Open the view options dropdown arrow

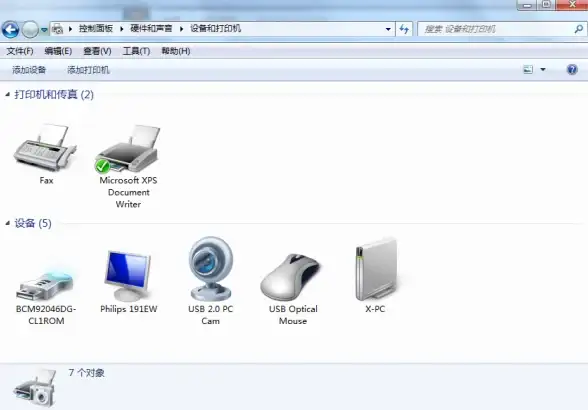[x=543, y=69]
